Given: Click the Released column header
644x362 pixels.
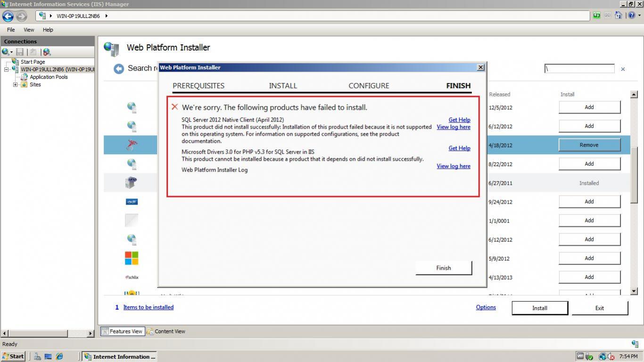Looking at the screenshot, I should 499,94.
